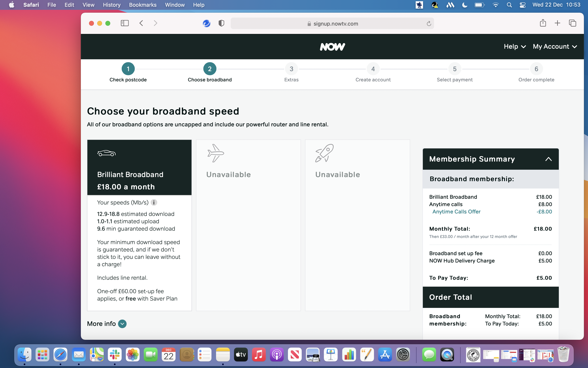This screenshot has width=588, height=368.
Task: Click the Do Not Disturb moon icon
Action: click(464, 5)
